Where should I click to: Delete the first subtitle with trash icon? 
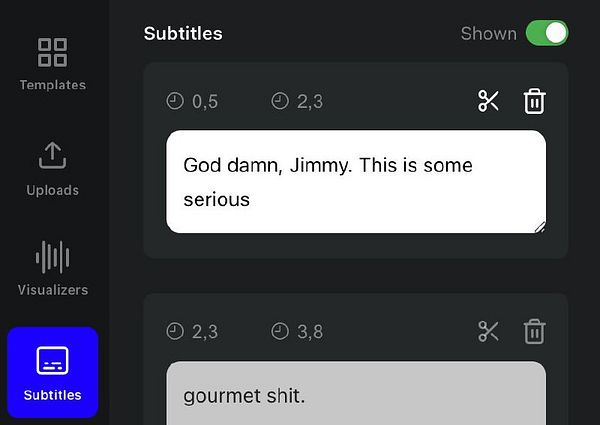click(535, 101)
